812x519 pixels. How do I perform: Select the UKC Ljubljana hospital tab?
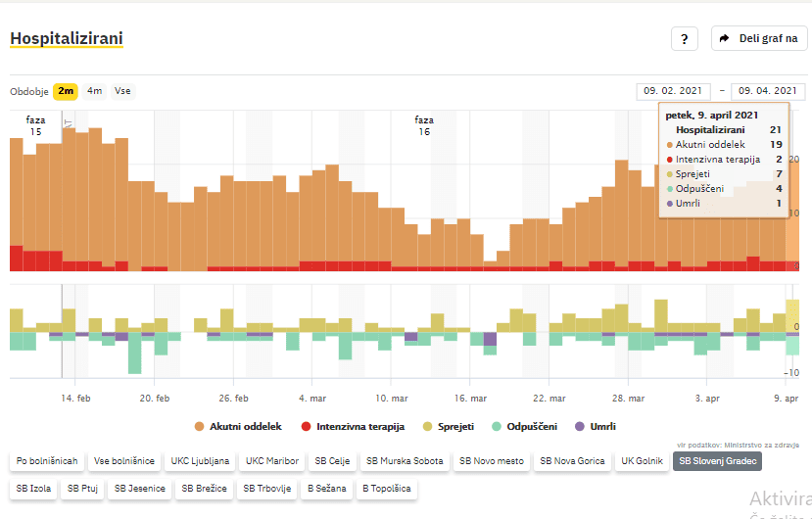point(200,460)
